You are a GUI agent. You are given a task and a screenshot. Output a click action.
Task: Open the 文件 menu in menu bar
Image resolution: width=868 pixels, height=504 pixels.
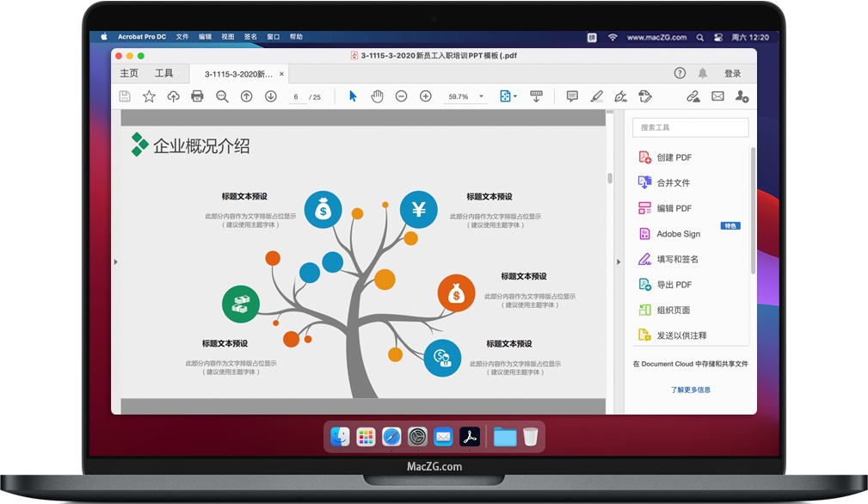tap(182, 37)
